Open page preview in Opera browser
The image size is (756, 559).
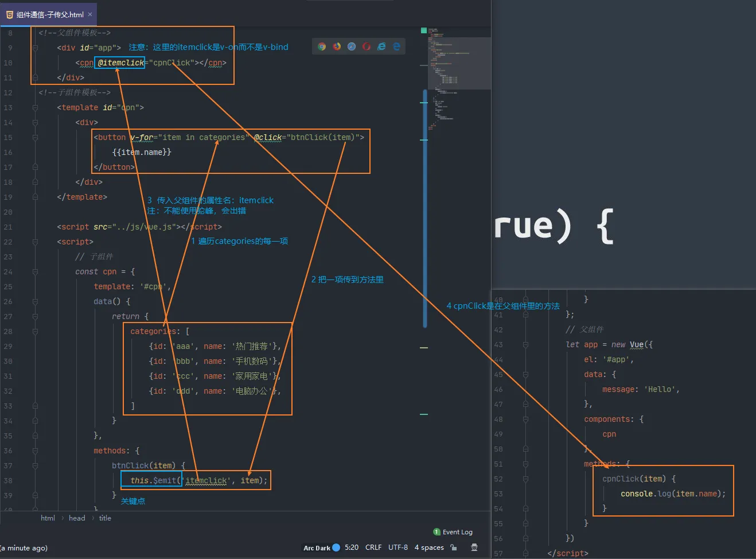point(367,46)
